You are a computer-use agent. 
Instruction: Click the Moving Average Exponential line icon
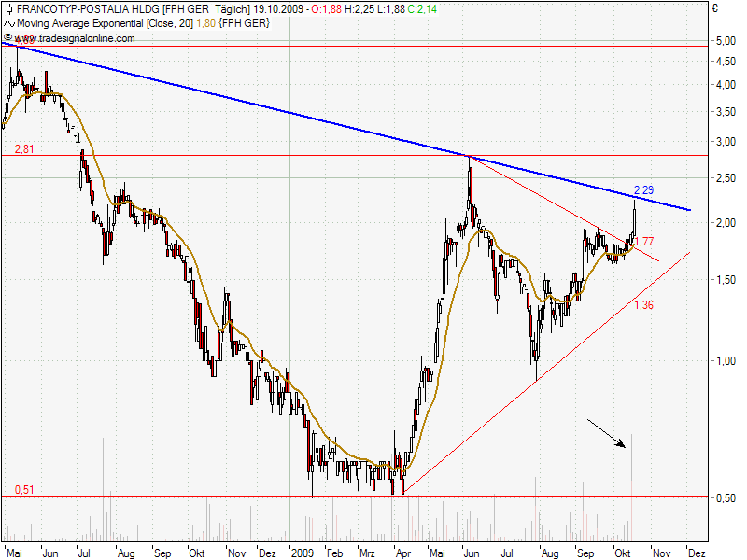(8, 22)
